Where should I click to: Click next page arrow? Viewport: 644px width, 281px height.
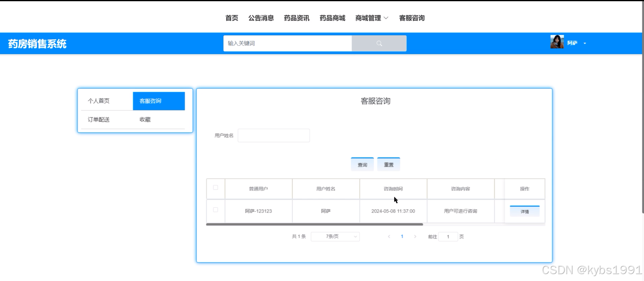tap(415, 236)
